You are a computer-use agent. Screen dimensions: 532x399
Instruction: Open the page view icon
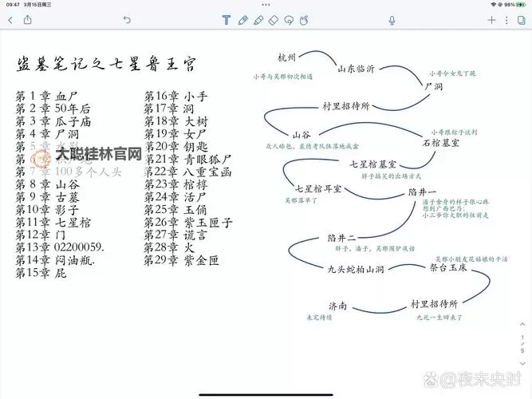tap(522, 20)
